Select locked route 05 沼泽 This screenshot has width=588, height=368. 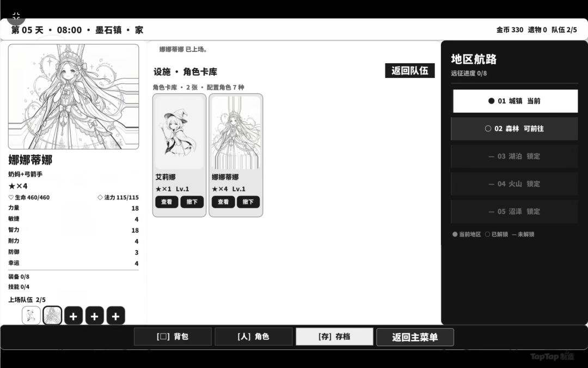click(x=514, y=212)
